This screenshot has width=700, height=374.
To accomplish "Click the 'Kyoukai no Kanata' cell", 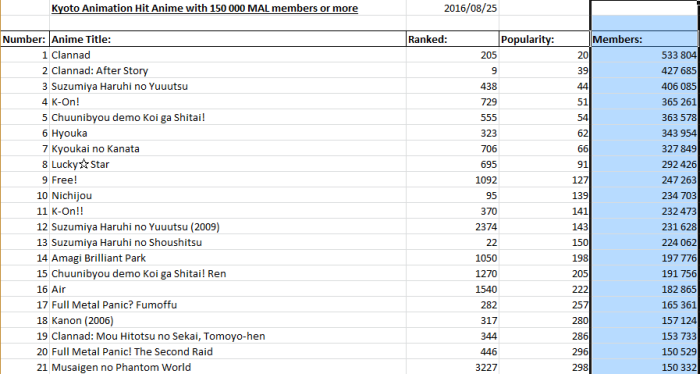I will click(228, 149).
